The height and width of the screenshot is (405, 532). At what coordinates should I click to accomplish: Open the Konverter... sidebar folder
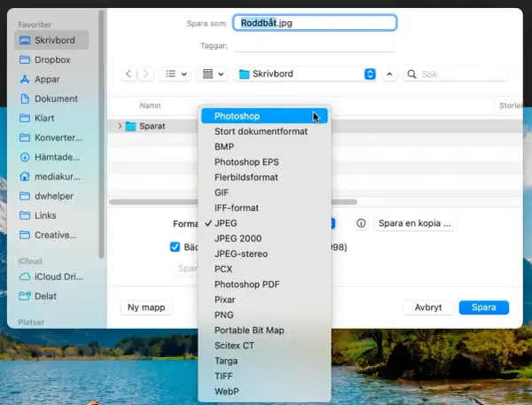click(x=51, y=137)
